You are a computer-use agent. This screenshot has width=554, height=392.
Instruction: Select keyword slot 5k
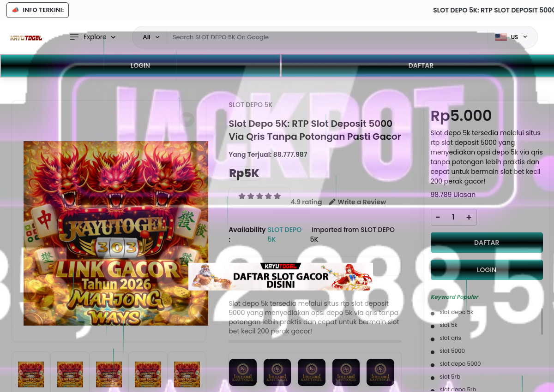coord(448,325)
